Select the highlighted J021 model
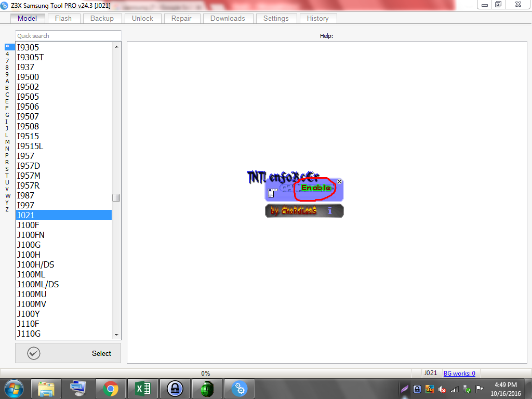 [x=64, y=215]
